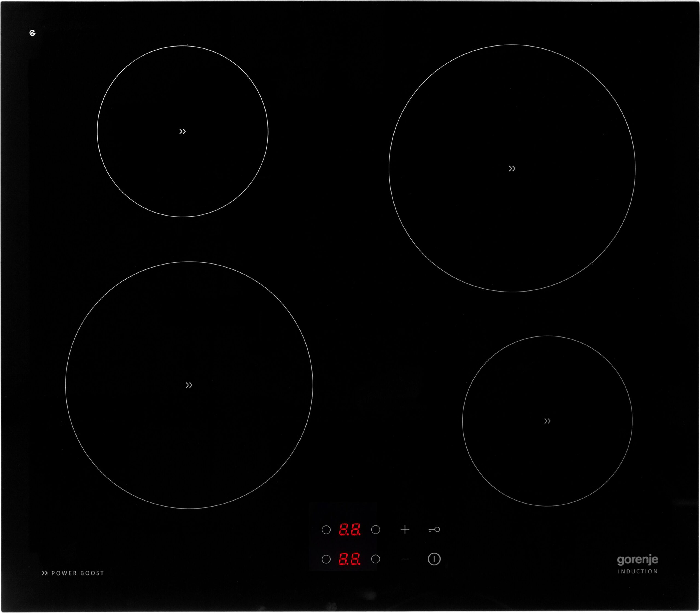The height and width of the screenshot is (613, 700).
Task: Click the small circular logo top-left
Action: coord(33,33)
